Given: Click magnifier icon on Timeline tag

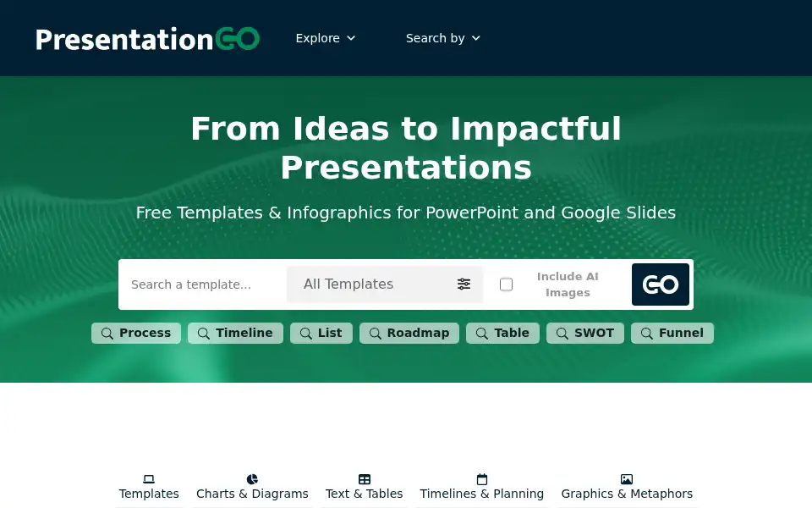Looking at the screenshot, I should tap(204, 334).
